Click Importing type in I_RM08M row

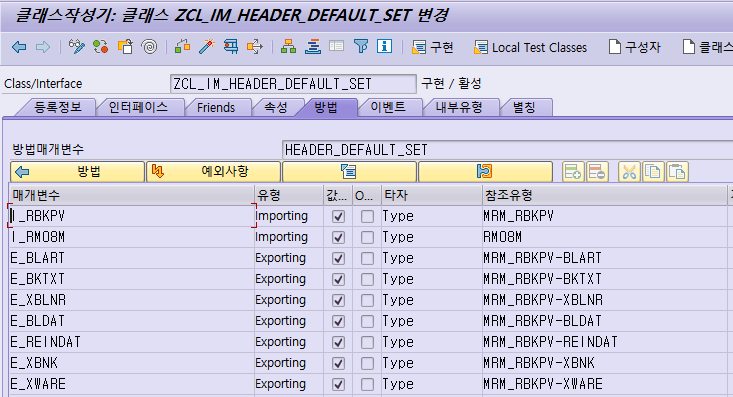click(289, 237)
